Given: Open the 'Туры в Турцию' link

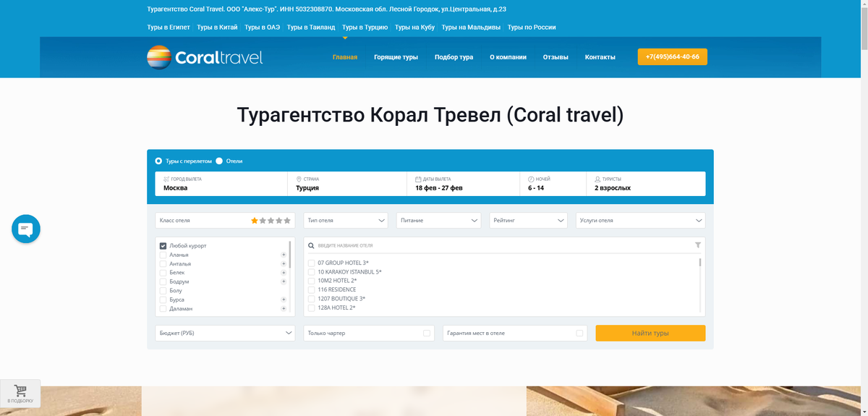Looking at the screenshot, I should [x=365, y=27].
